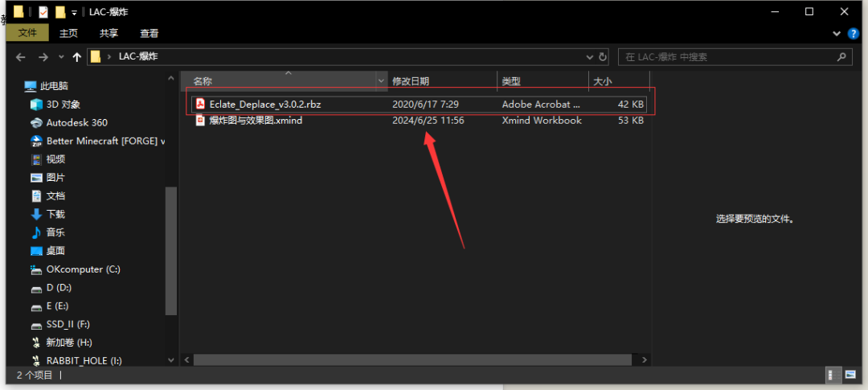This screenshot has width=868, height=390.
Task: Open 下载 folder in navigation pane
Action: (x=55, y=214)
